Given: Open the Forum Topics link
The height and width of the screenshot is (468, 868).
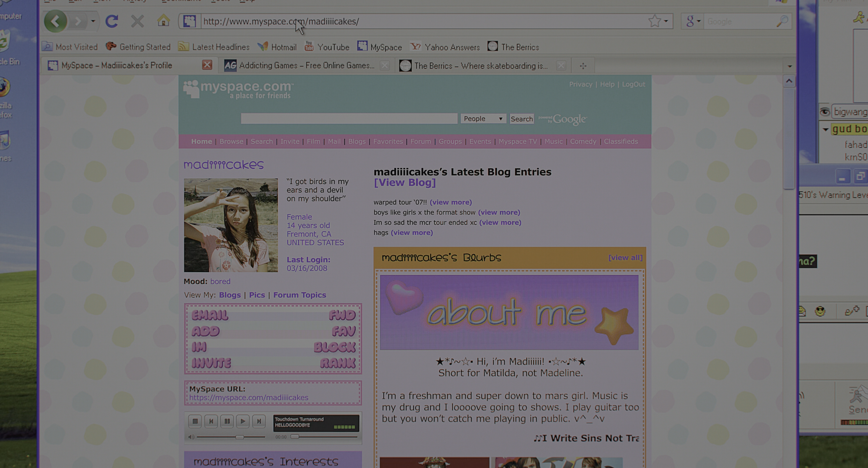Looking at the screenshot, I should (300, 295).
